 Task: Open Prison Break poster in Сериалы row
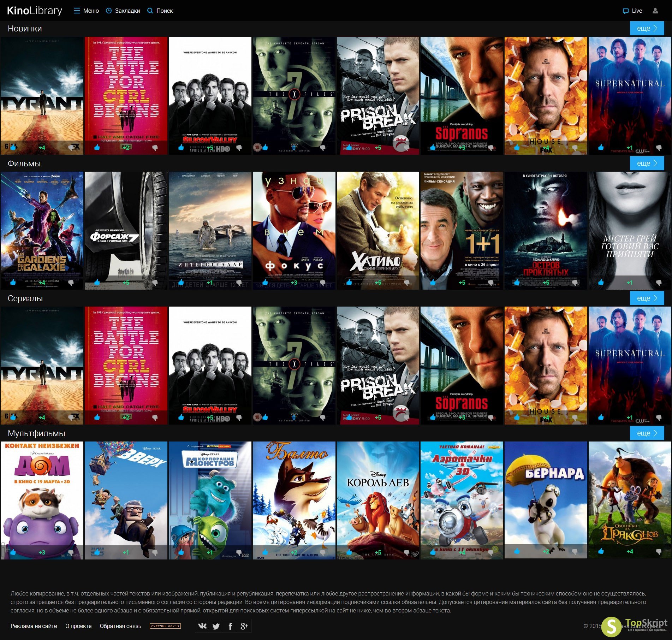[x=378, y=365]
